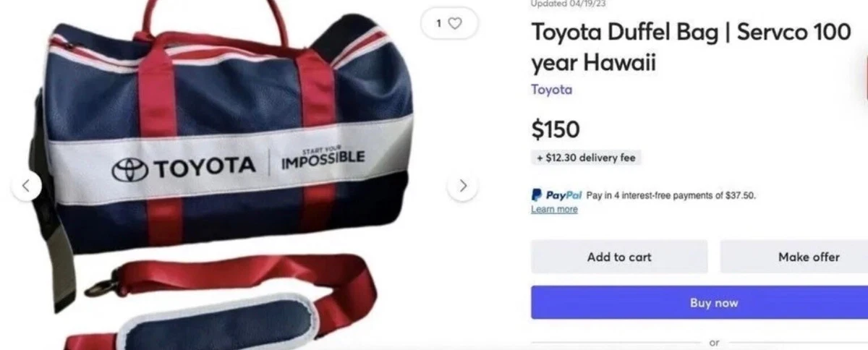
Task: Click the padded shoulder strap in photo
Action: [x=217, y=322]
